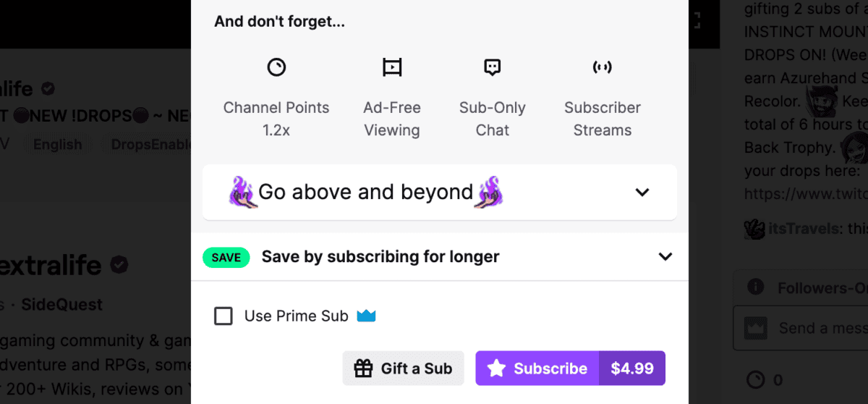Click the Gift a Sub button
The image size is (868, 404).
click(x=403, y=369)
